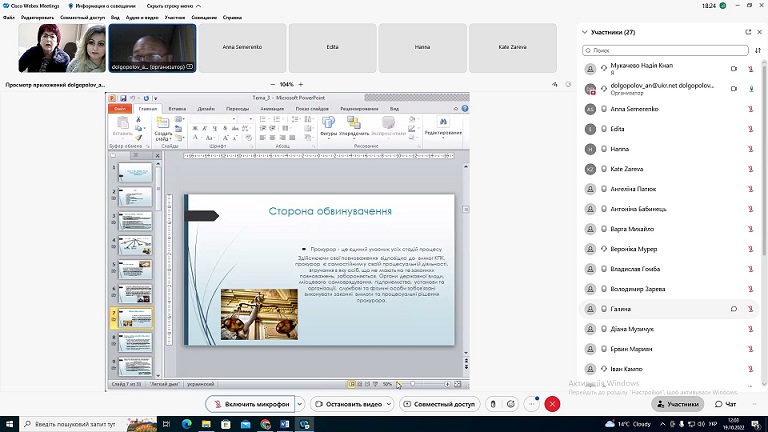The width and height of the screenshot is (768, 432).
Task: Click the Kate Zareva video tile
Action: tap(513, 48)
